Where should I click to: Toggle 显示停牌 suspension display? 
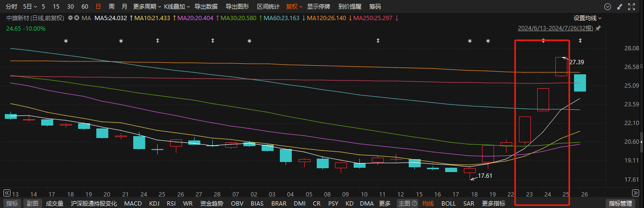coord(319,7)
